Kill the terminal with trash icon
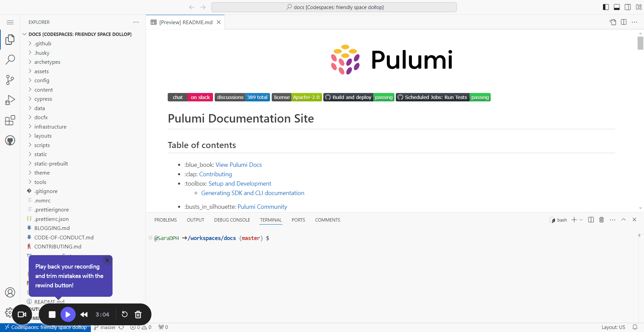This screenshot has height=332, width=644. tap(601, 220)
